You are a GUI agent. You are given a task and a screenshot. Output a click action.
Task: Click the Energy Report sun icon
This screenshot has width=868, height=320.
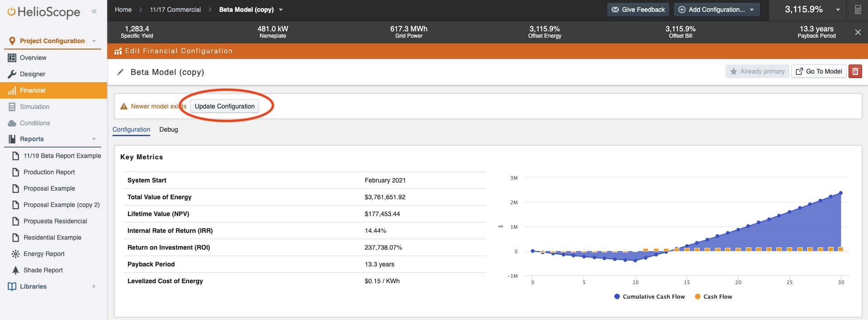click(x=15, y=254)
